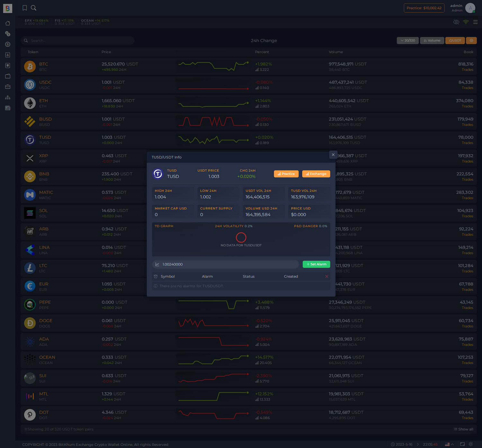Open Trades link in the BTC row
The height and width of the screenshot is (448, 482).
click(x=468, y=70)
